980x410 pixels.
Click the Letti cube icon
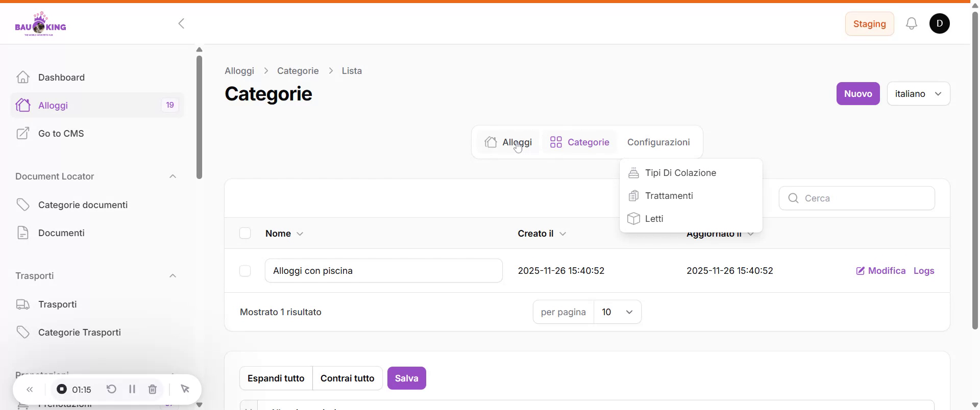(x=633, y=219)
